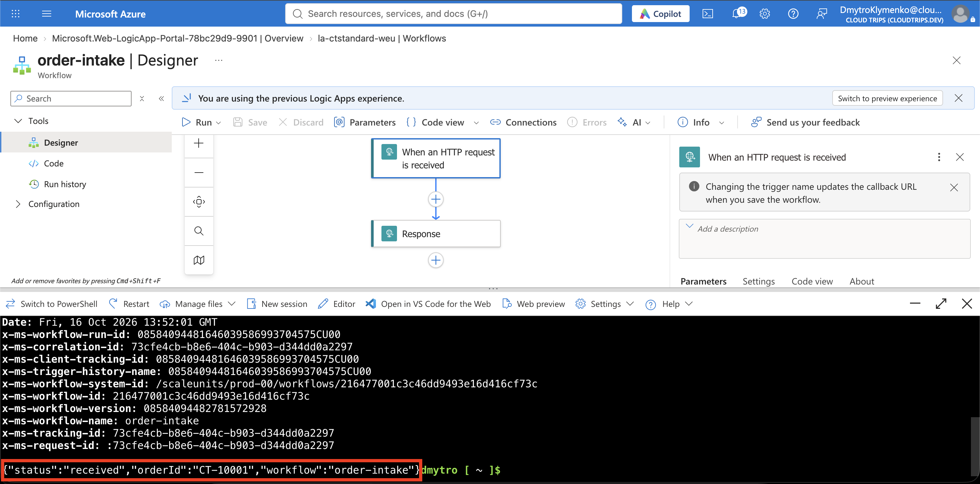Open the AI dropdown menu
980x484 pixels.
click(635, 122)
